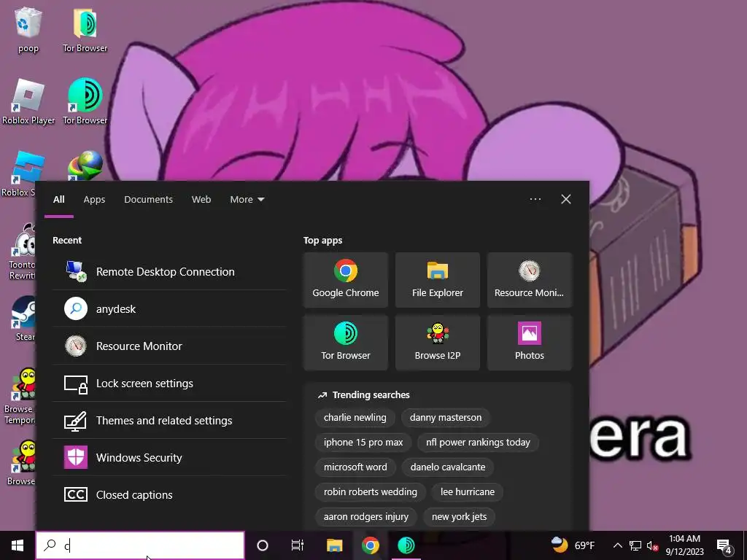Switch to the Apps tab
This screenshot has height=560, width=747.
[94, 200]
